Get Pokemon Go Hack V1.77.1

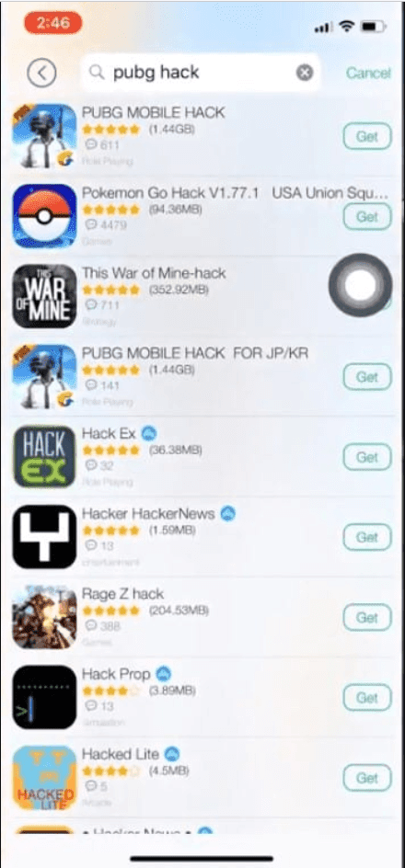coord(367,216)
